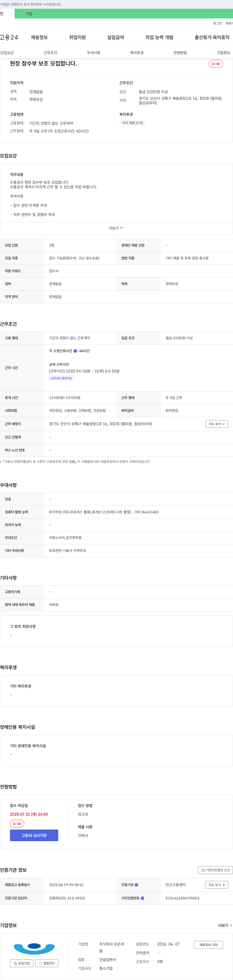233x980 pixels.
Task: Jump to 모집요강 section tab
Action: click(7, 53)
